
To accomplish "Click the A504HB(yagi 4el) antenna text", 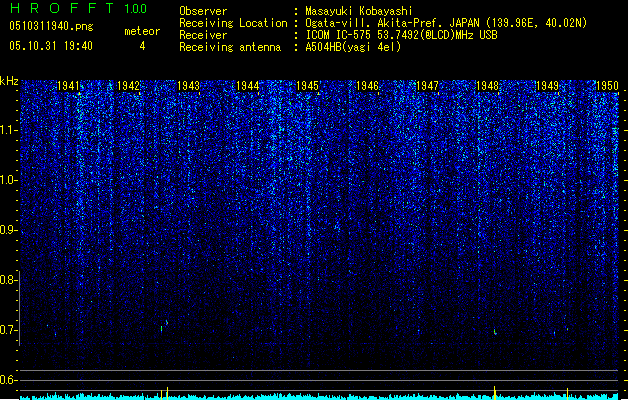I will pyautogui.click(x=353, y=47).
